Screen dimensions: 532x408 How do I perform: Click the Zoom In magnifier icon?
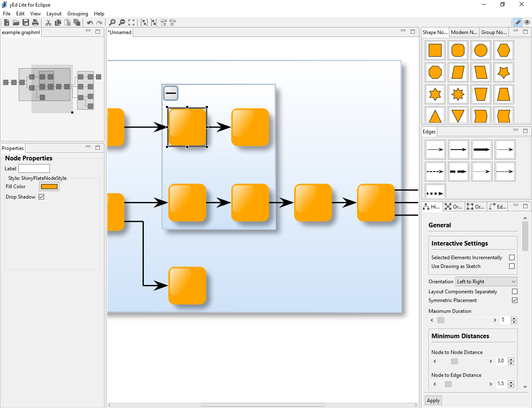(x=112, y=22)
